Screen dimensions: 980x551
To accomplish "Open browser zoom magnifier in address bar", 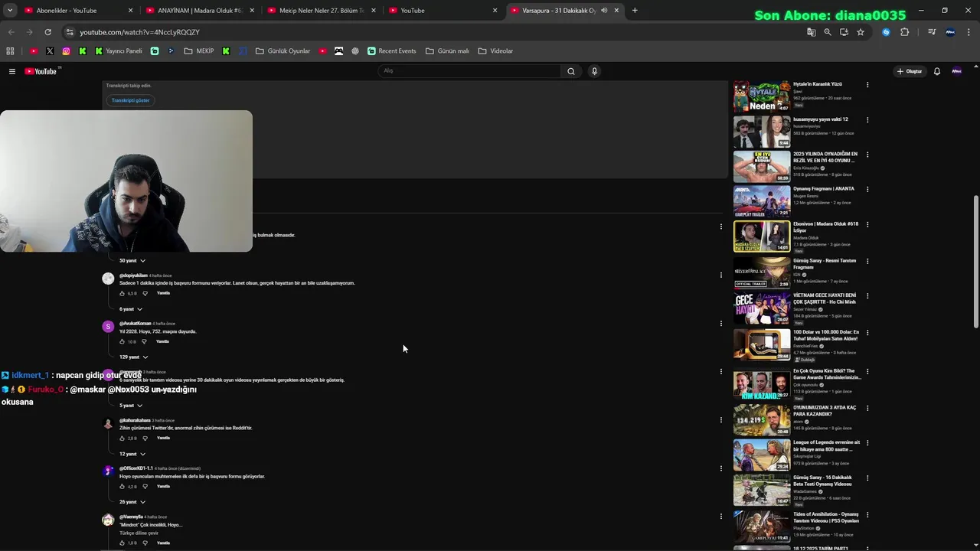I will pos(828,32).
